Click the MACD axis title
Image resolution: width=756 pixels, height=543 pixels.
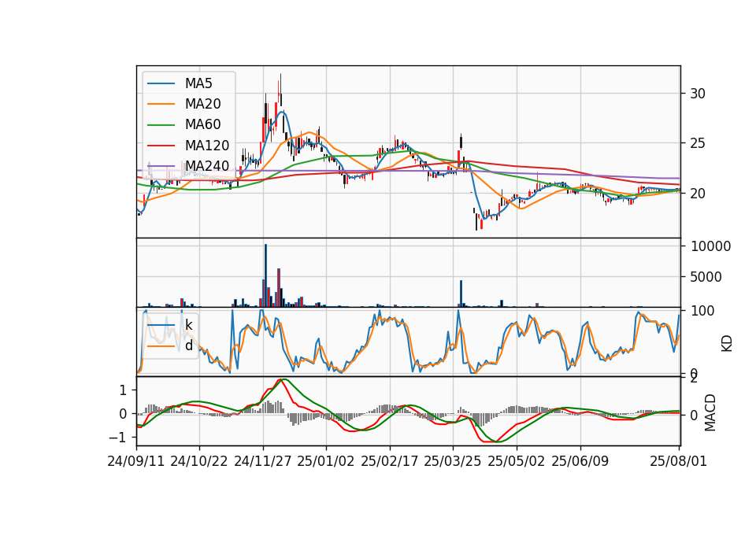[x=710, y=412]
